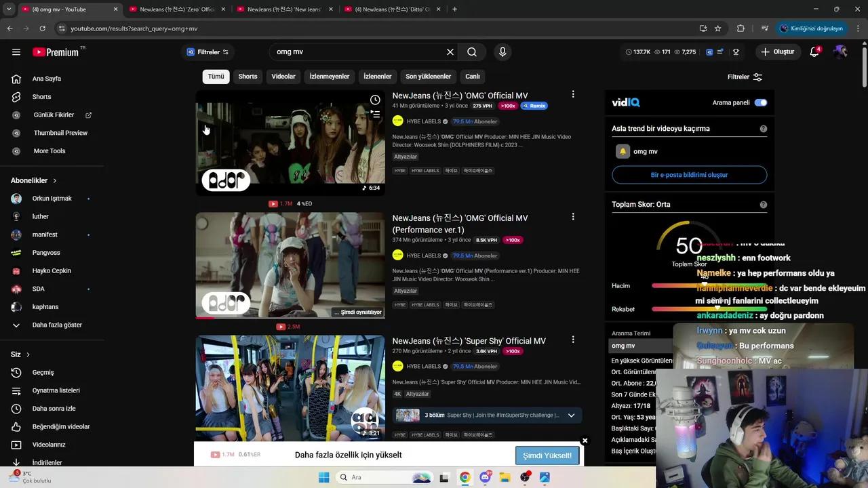This screenshot has width=868, height=488.
Task: Close the upgrade banner with the X
Action: pyautogui.click(x=585, y=441)
